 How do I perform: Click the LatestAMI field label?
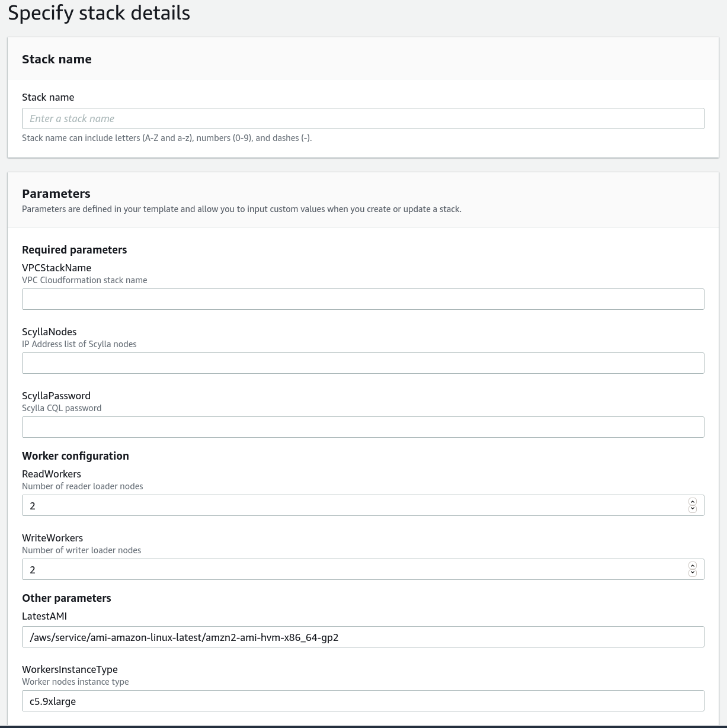[x=44, y=616]
